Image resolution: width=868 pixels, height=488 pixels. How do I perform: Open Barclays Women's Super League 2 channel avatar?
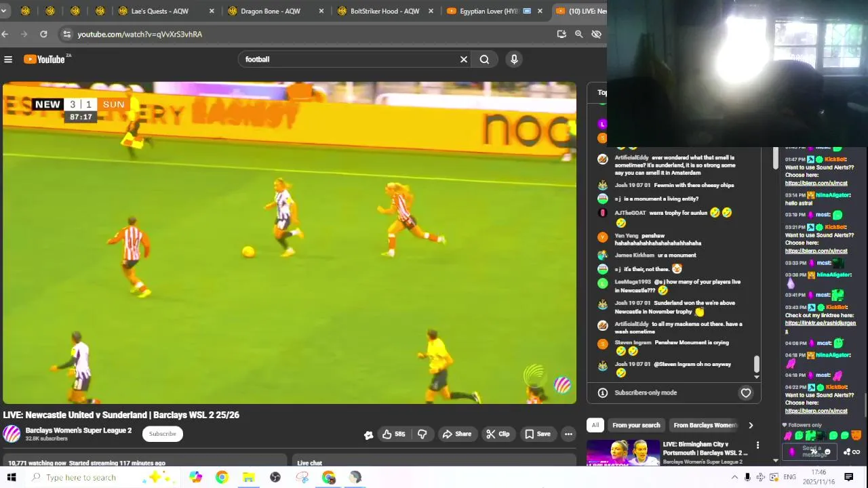[12, 434]
